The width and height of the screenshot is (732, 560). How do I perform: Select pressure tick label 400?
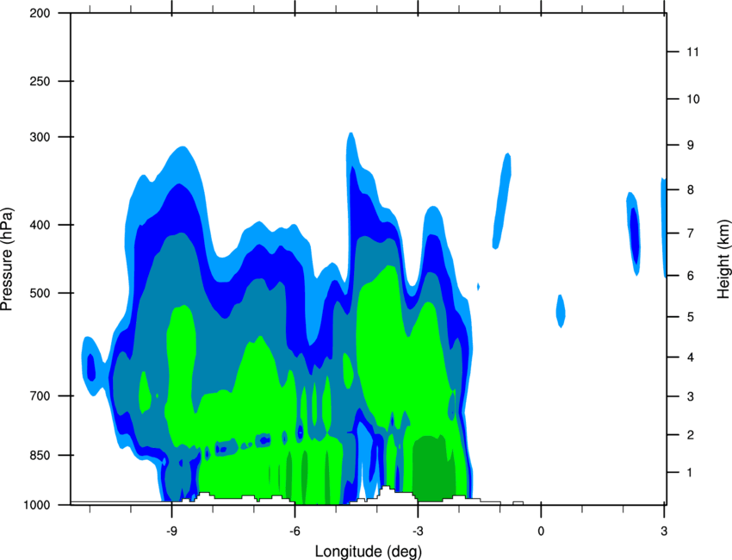click(x=40, y=225)
